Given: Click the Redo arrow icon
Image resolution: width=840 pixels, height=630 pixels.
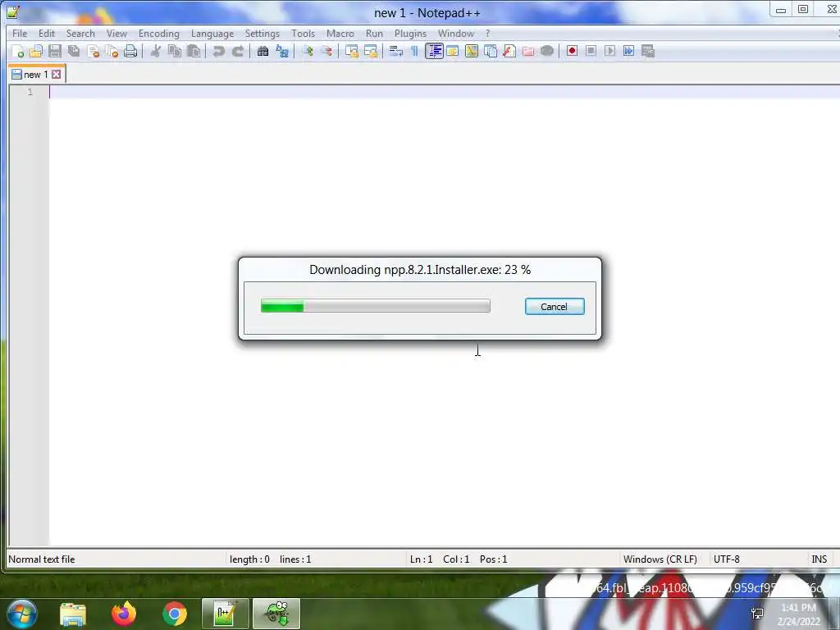Looking at the screenshot, I should click(238, 52).
